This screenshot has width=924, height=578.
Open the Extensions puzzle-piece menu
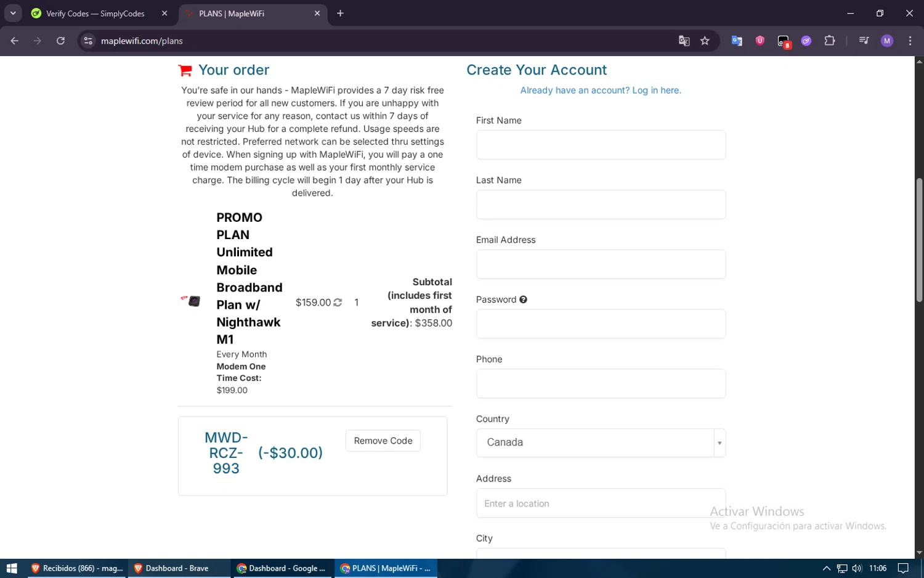[x=830, y=41]
